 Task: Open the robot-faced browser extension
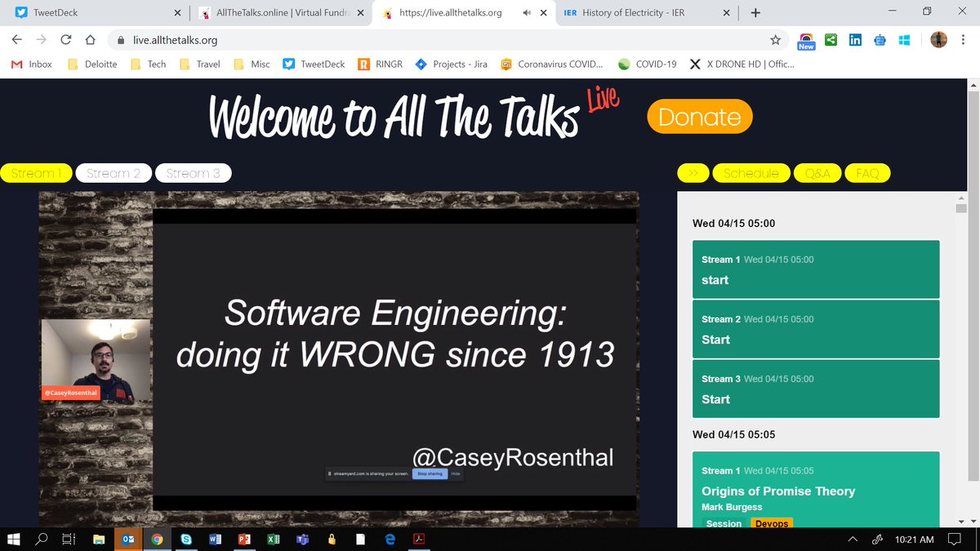[879, 40]
